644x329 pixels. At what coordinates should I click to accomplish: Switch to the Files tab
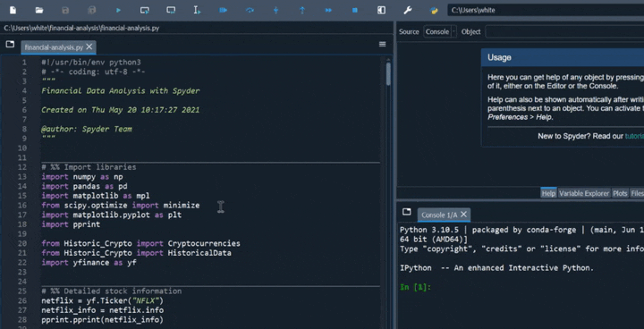tap(637, 193)
